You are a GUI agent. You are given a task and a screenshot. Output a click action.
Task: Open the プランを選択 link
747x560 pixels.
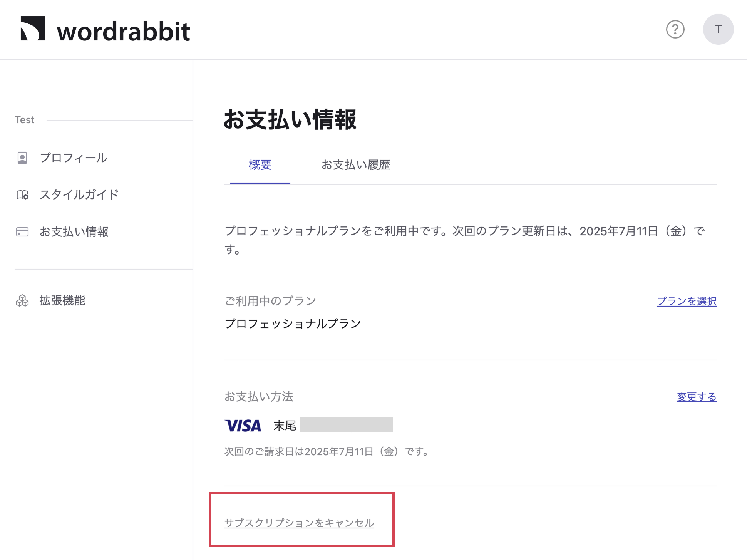(x=687, y=301)
